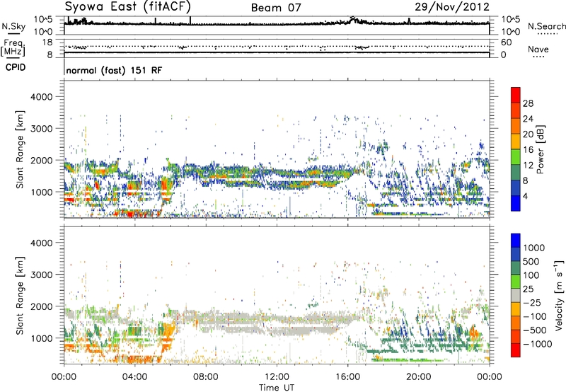This screenshot has width=566, height=392.
Task: Click the "4000" tick on the power panel
Action: 41,97
